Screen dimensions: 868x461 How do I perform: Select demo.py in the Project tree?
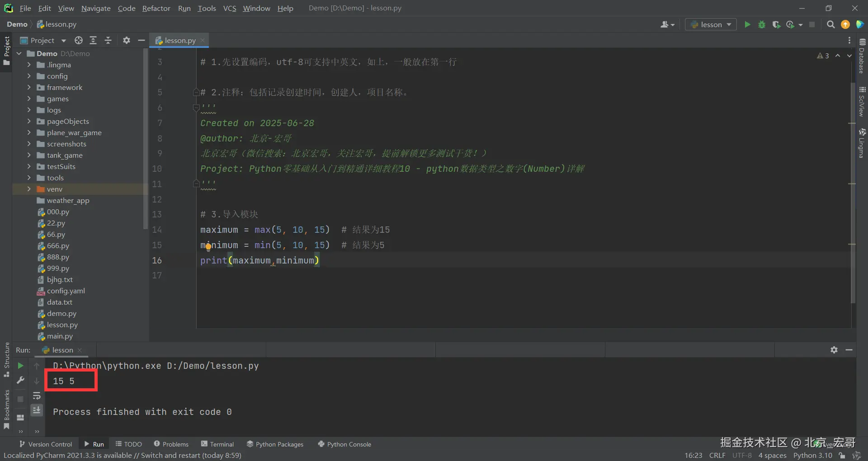[61, 313]
